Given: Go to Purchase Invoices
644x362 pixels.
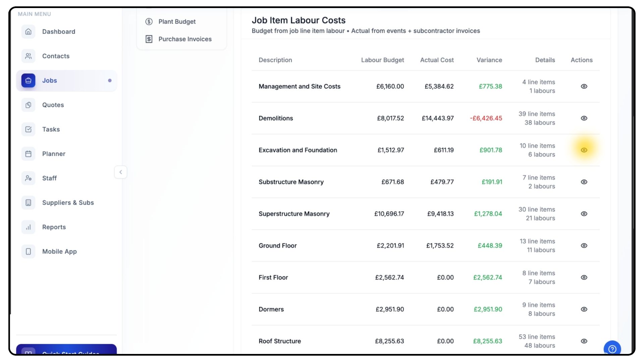Looking at the screenshot, I should [185, 39].
